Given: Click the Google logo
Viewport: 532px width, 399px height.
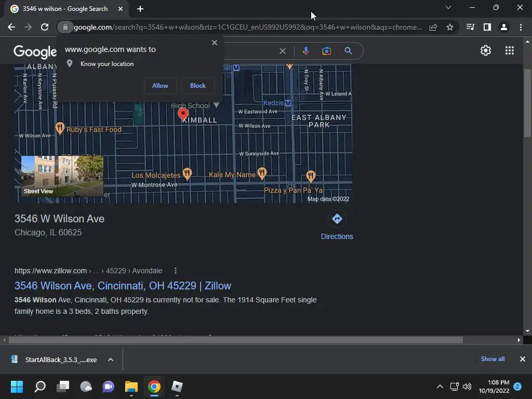Looking at the screenshot, I should 35,51.
